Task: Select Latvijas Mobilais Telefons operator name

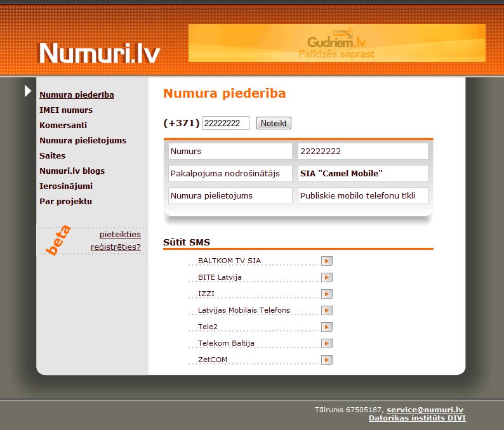Action: (244, 310)
